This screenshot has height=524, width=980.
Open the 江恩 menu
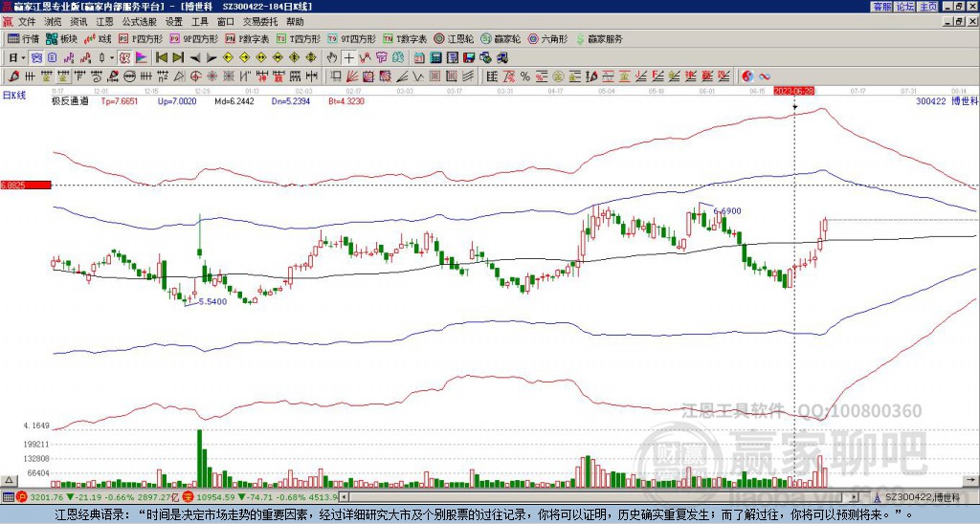(105, 22)
